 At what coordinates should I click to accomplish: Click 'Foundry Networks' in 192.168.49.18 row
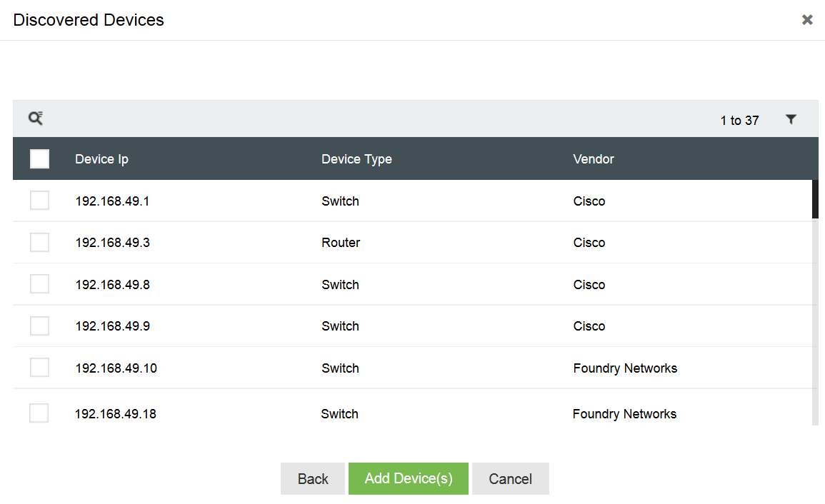pyautogui.click(x=624, y=414)
